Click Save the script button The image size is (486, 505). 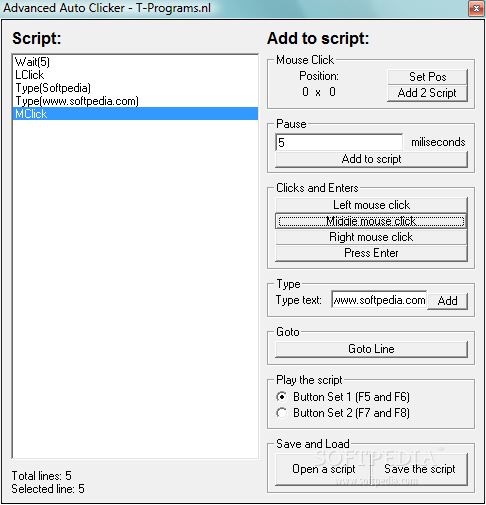pyautogui.click(x=420, y=469)
